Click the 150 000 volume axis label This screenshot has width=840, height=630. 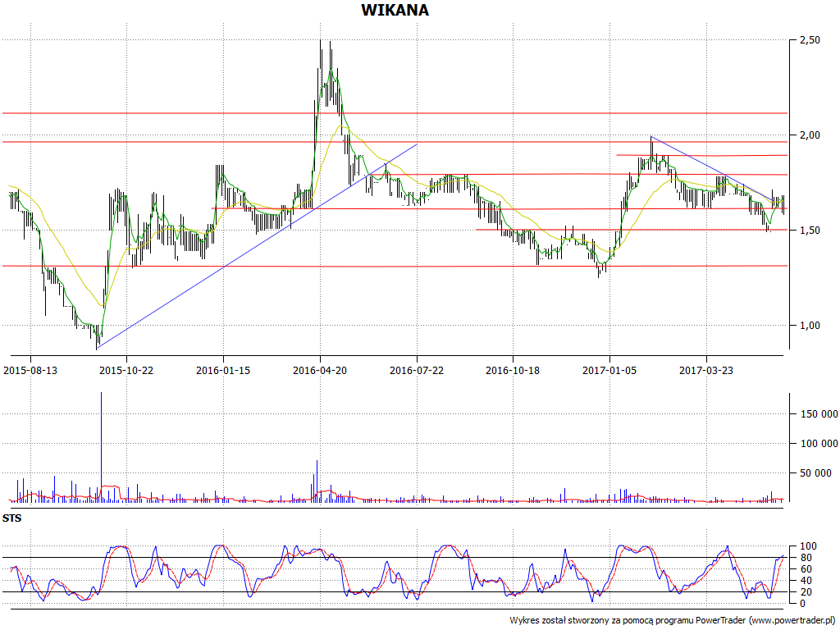pyautogui.click(x=819, y=414)
